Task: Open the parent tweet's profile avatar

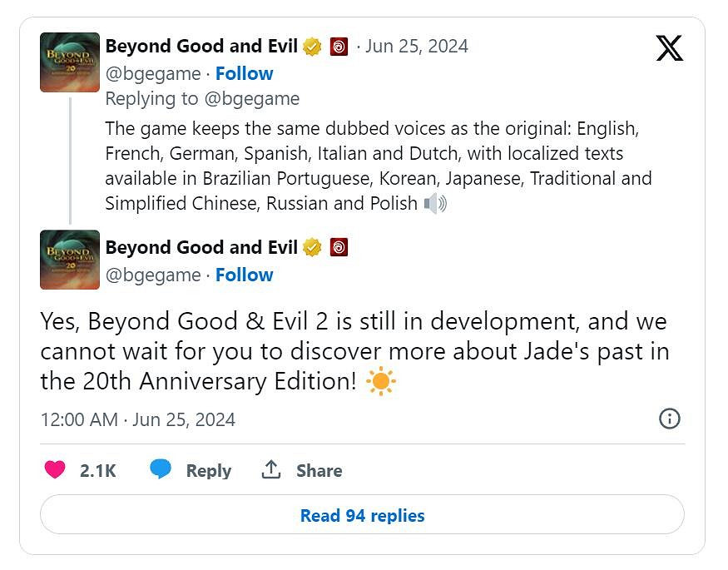Action: tap(70, 62)
